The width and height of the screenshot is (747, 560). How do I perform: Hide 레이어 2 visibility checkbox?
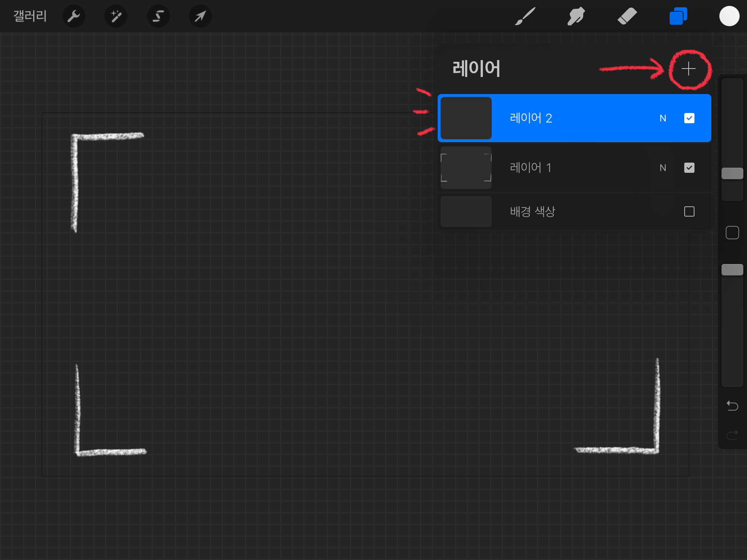689,118
